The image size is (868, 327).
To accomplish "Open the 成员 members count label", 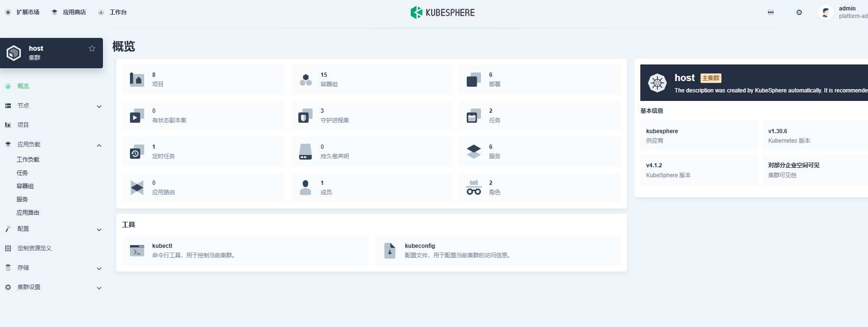I will click(326, 192).
